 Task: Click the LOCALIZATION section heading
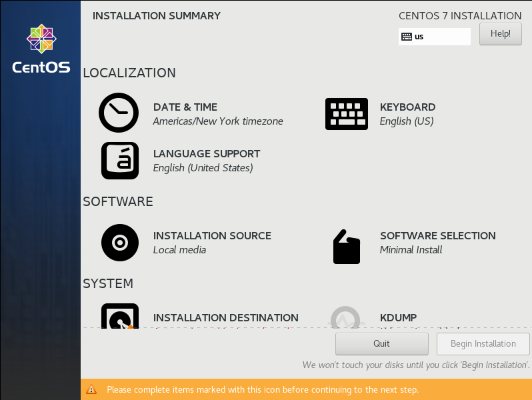(x=129, y=73)
